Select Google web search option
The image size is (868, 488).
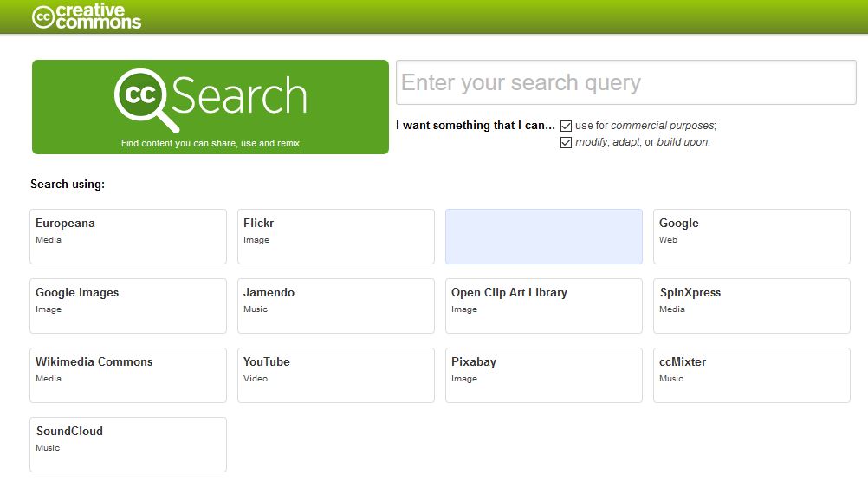pyautogui.click(x=752, y=236)
